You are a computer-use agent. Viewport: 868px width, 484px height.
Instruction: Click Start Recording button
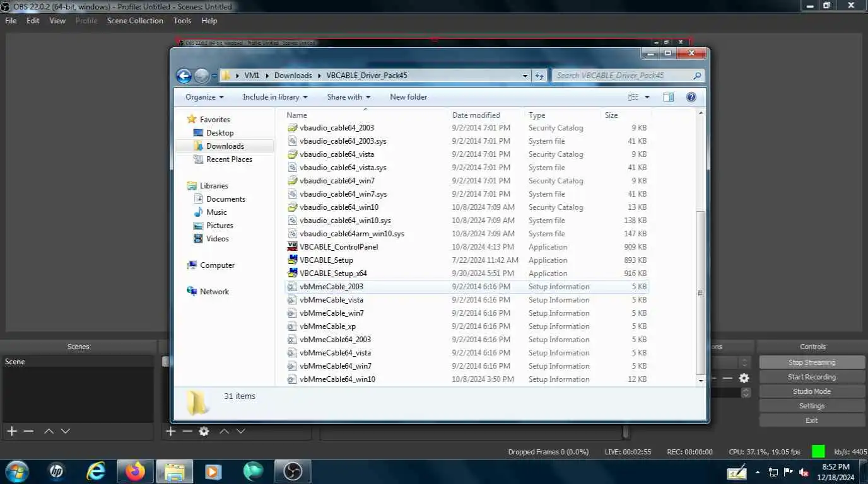[812, 377]
